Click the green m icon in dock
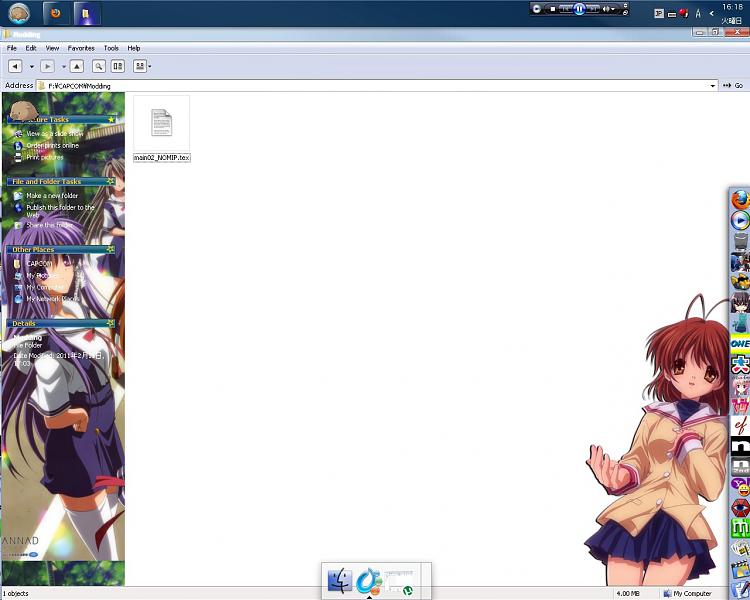750x600 pixels. [740, 528]
